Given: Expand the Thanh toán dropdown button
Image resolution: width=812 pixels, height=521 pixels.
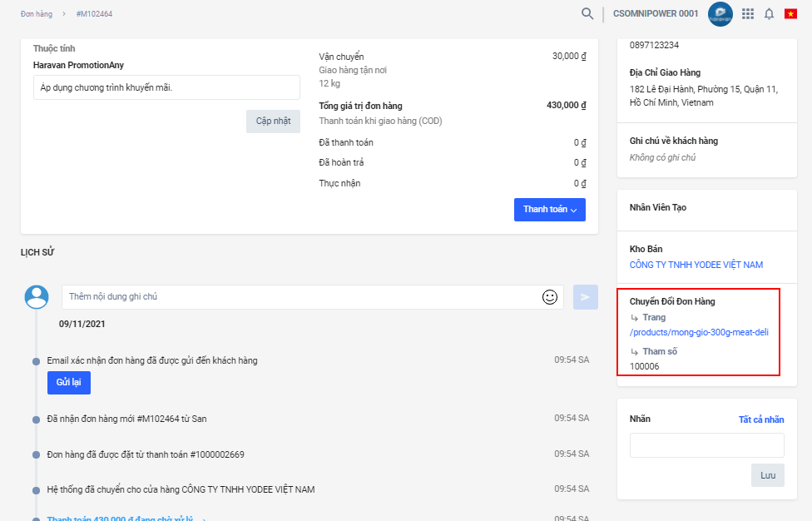Looking at the screenshot, I should click(549, 210).
